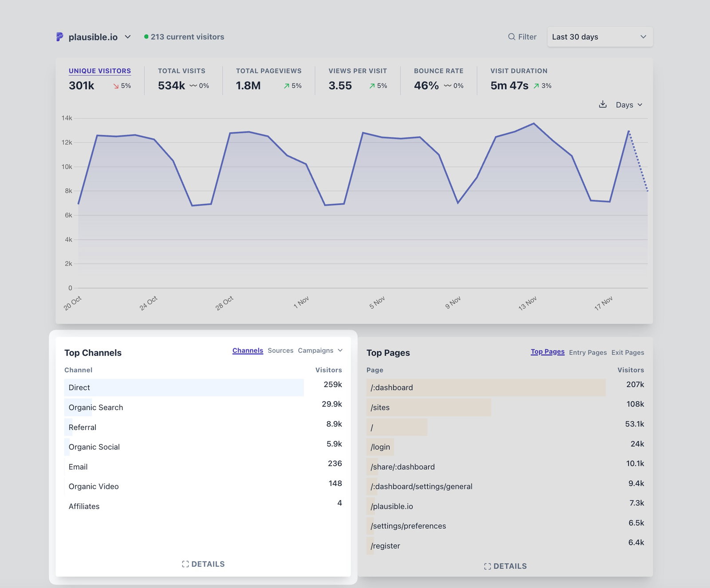
Task: Open Top Pages DETAILS expand icon
Action: point(488,566)
